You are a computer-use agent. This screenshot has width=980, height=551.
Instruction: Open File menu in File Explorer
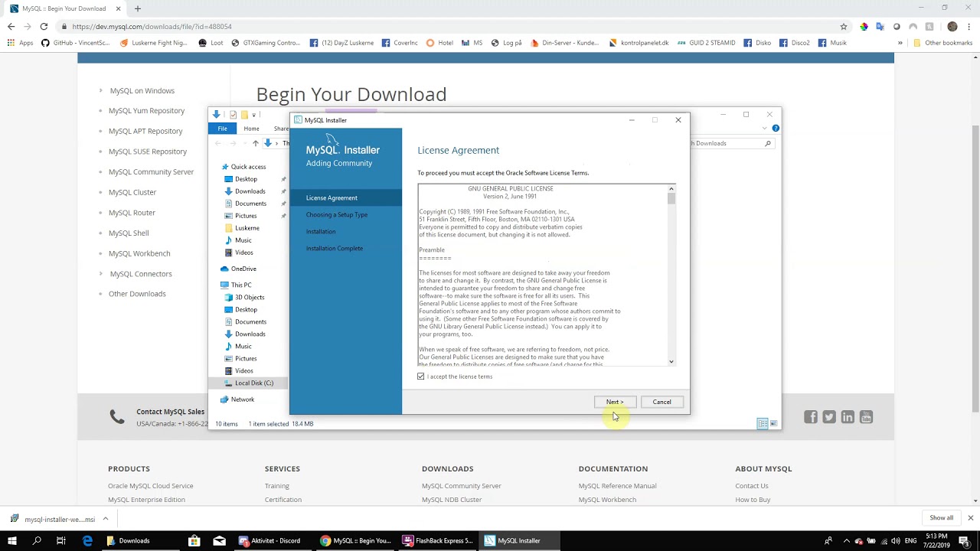[x=222, y=129]
